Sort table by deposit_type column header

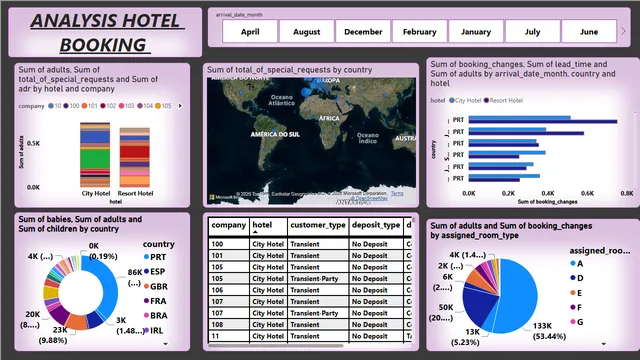point(376,225)
